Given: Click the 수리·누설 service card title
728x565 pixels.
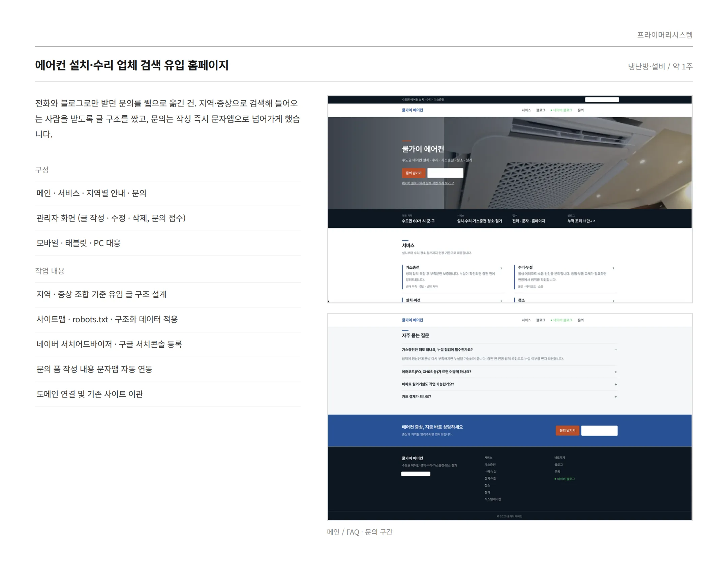Looking at the screenshot, I should coord(525,267).
